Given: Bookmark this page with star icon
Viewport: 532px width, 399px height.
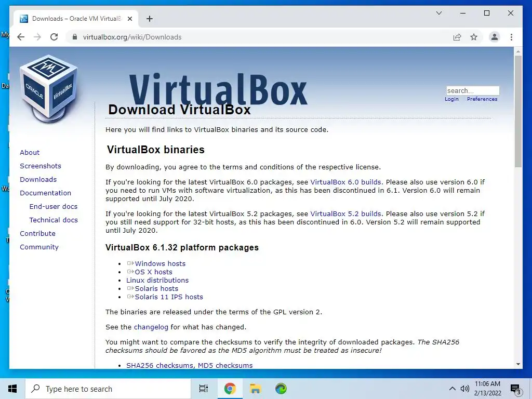Looking at the screenshot, I should pos(474,37).
